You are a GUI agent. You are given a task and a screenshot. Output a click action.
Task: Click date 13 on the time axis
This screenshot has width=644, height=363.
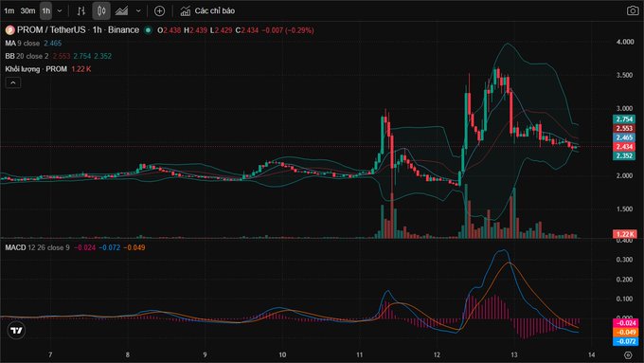coord(514,354)
